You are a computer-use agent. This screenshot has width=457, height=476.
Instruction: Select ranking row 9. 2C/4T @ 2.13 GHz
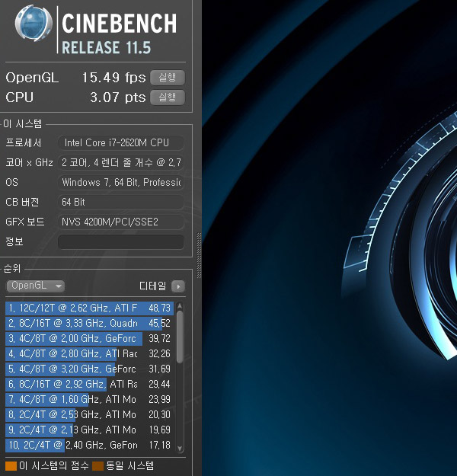click(x=90, y=430)
